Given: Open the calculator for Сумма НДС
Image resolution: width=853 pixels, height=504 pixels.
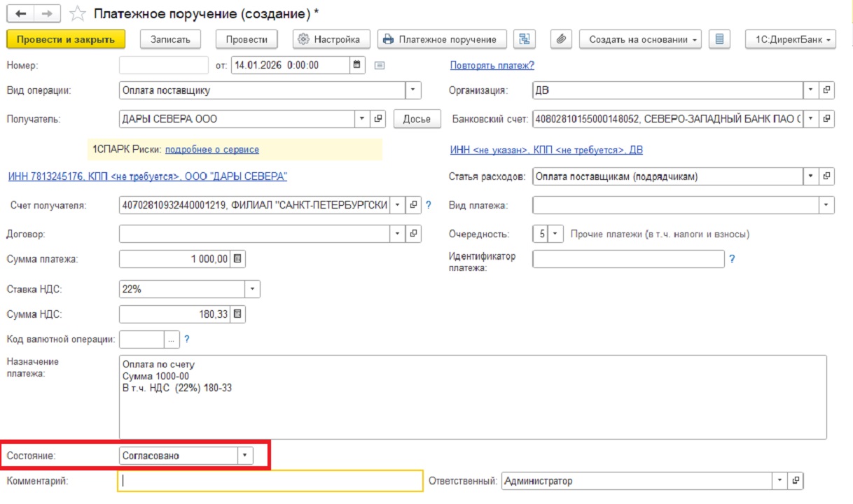Looking at the screenshot, I should tap(237, 314).
